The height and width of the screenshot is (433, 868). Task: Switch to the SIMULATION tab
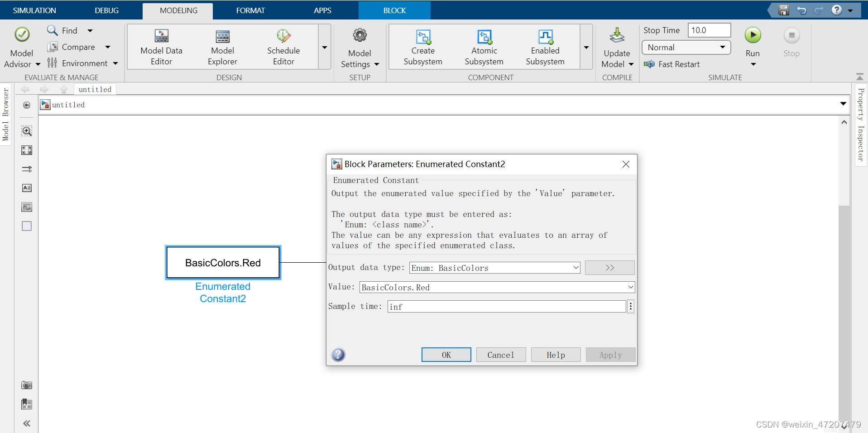point(34,10)
